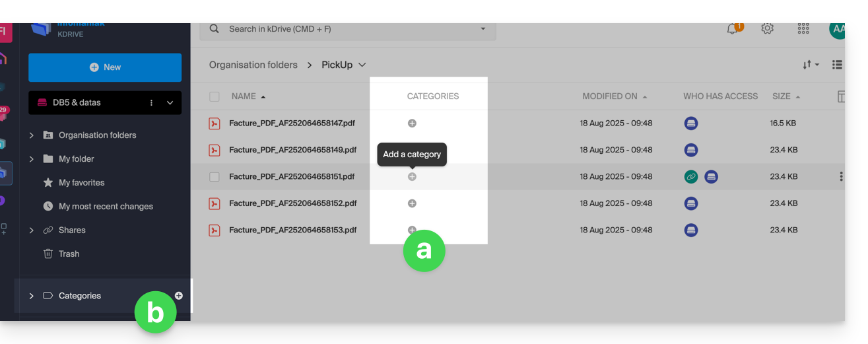
Task: Expand the My folder tree item
Action: point(31,159)
